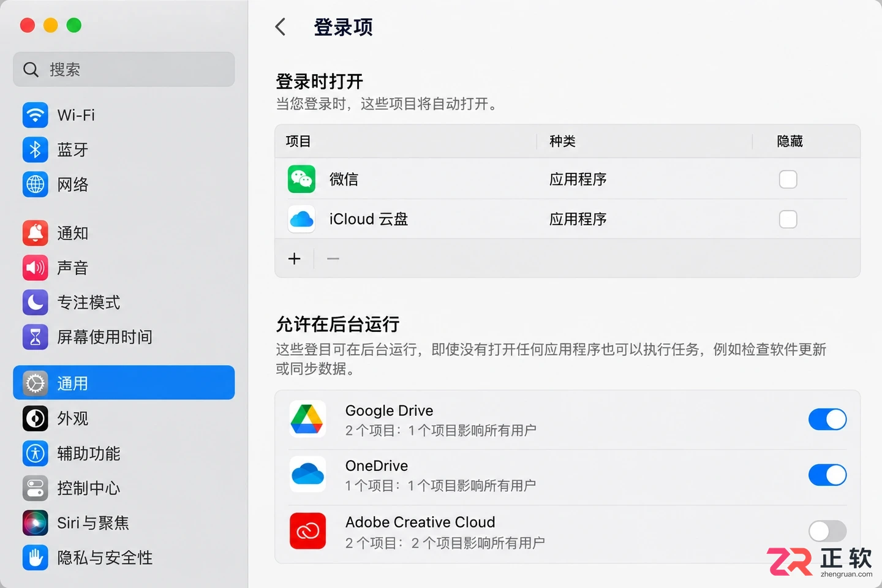Image resolution: width=882 pixels, height=588 pixels.
Task: Click the Adobe Creative Cloud title text
Action: point(420,522)
